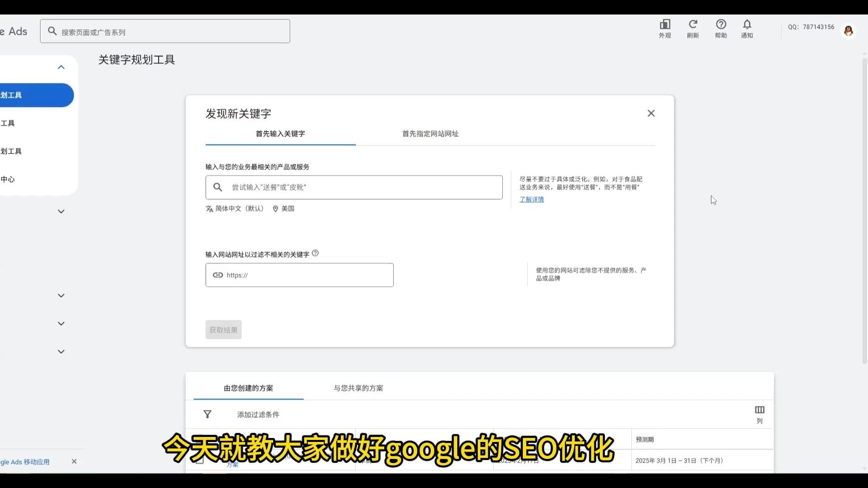Click the location pin icon next to 美国
868x488 pixels.
(275, 209)
